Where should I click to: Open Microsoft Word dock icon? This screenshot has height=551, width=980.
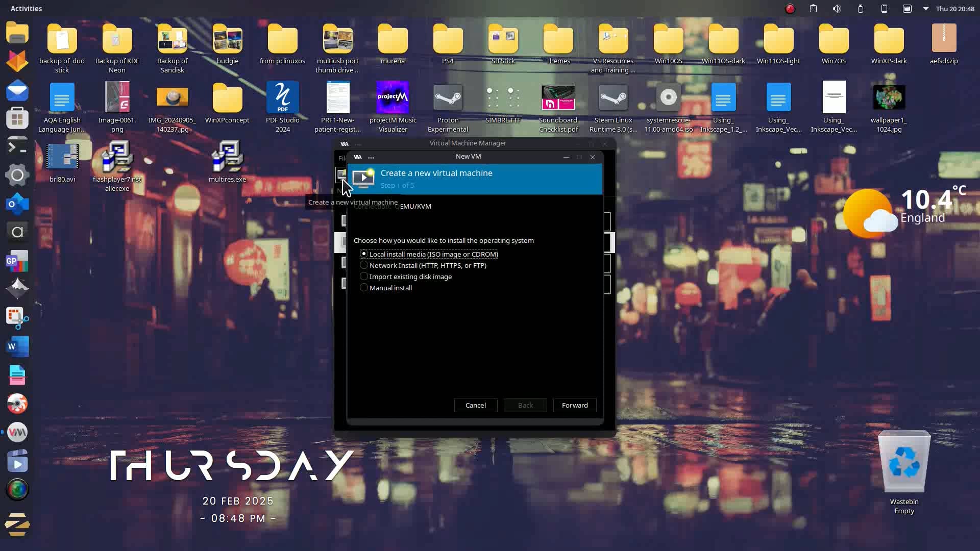(x=17, y=346)
